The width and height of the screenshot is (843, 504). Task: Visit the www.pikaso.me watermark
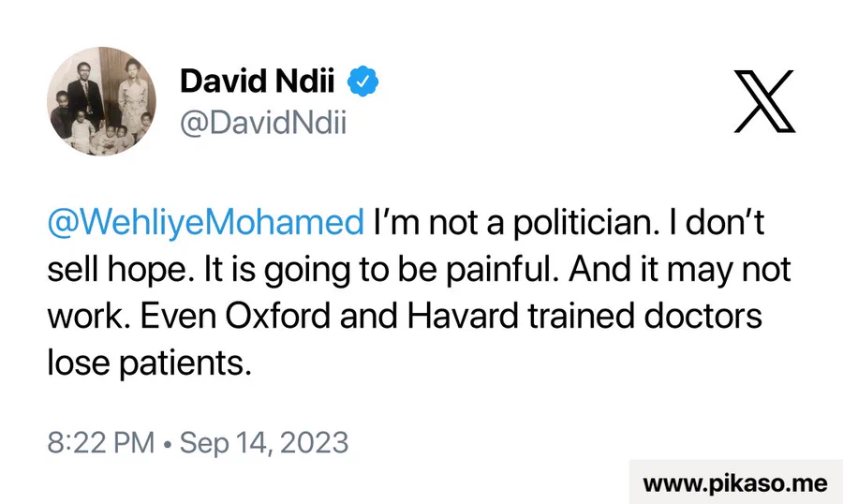(735, 483)
